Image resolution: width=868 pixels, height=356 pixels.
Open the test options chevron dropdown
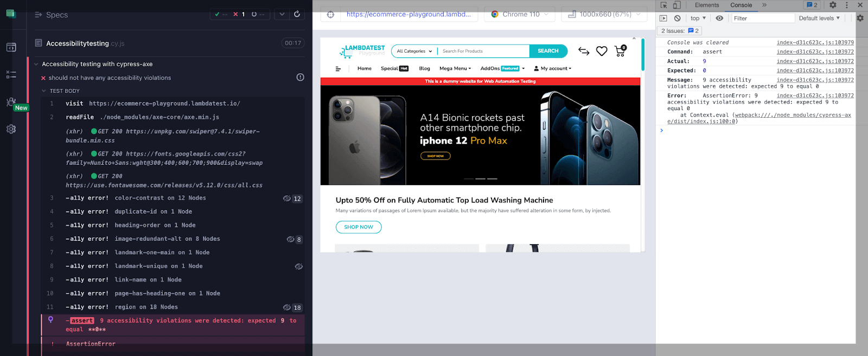[x=282, y=14]
